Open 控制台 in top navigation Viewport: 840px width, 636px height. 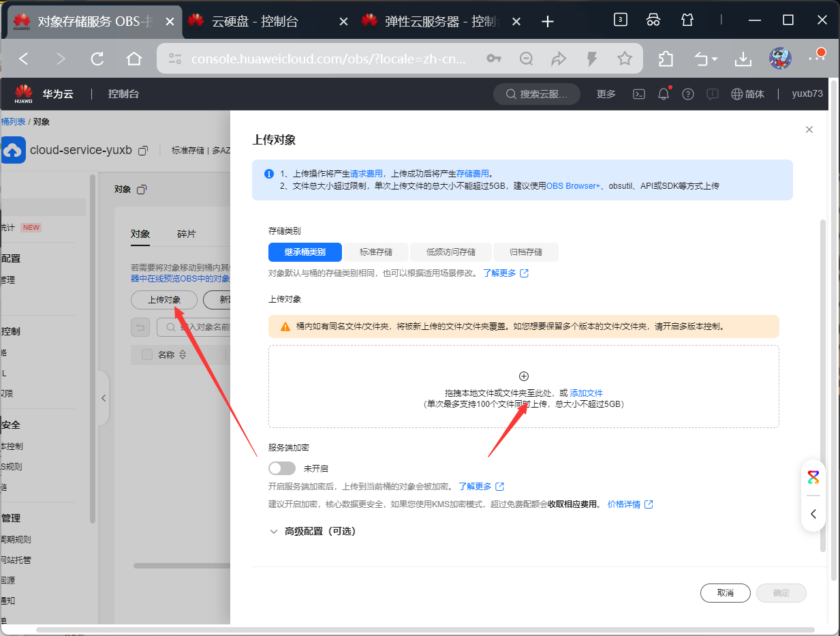tap(123, 94)
